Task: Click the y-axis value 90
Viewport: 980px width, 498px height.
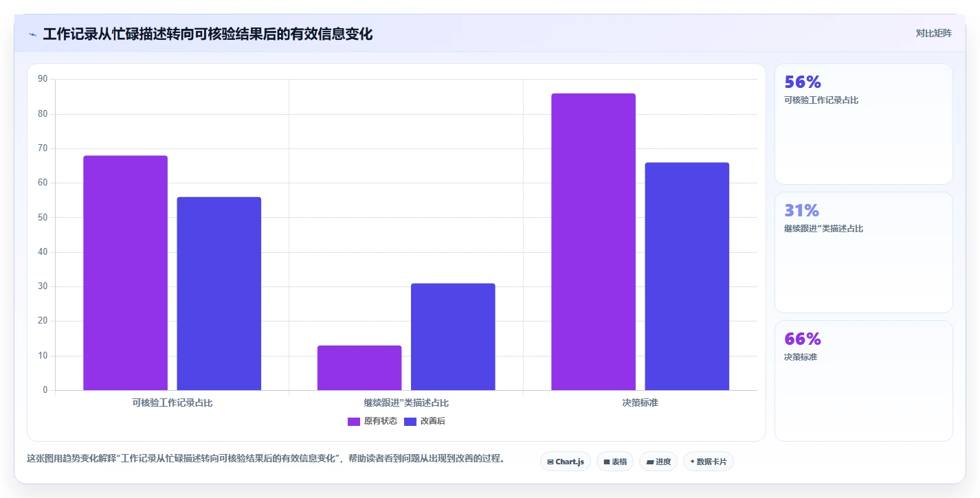Action: pyautogui.click(x=43, y=79)
